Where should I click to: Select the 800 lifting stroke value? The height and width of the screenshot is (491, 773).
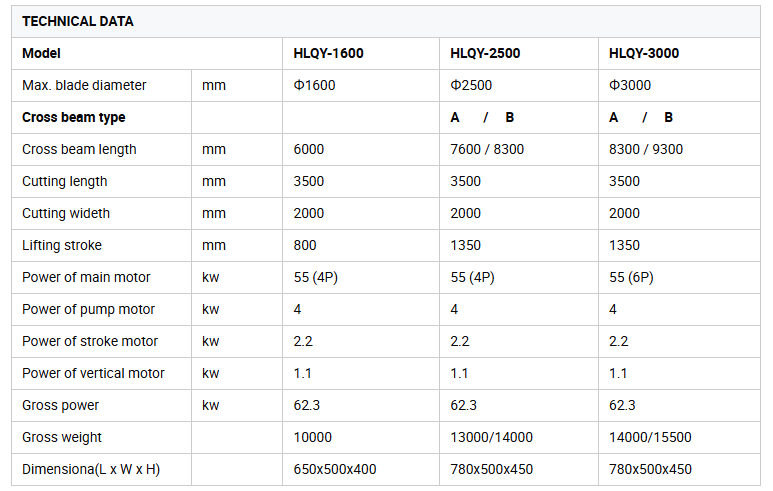pos(305,245)
